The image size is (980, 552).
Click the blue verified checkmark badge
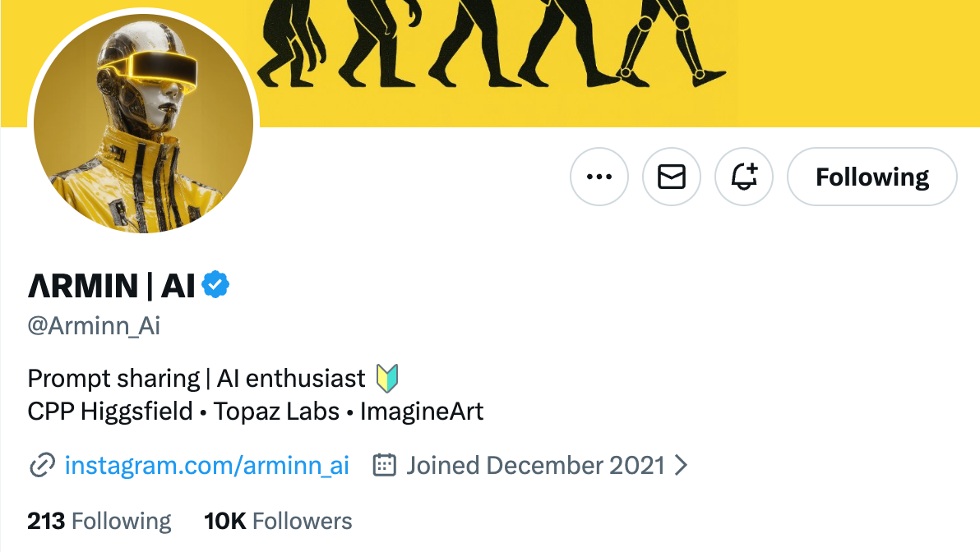tap(216, 285)
